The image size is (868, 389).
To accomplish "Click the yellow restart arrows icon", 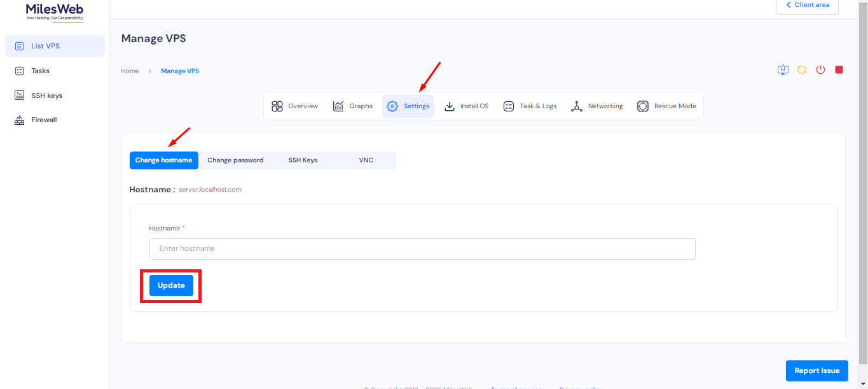I will click(x=802, y=70).
